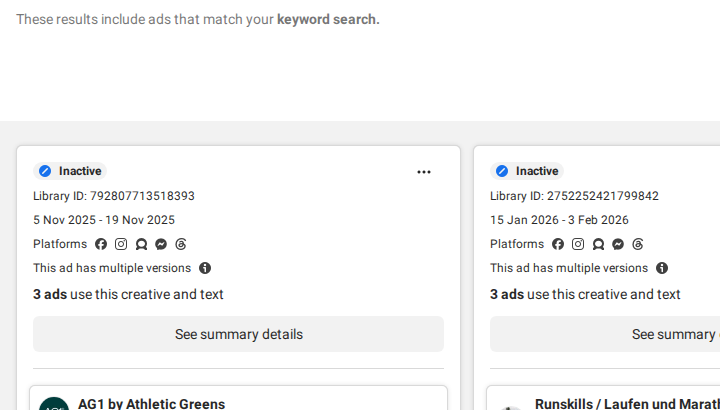Click Instagram platform icon in first ad
Image resolution: width=720 pixels, height=410 pixels.
click(121, 244)
